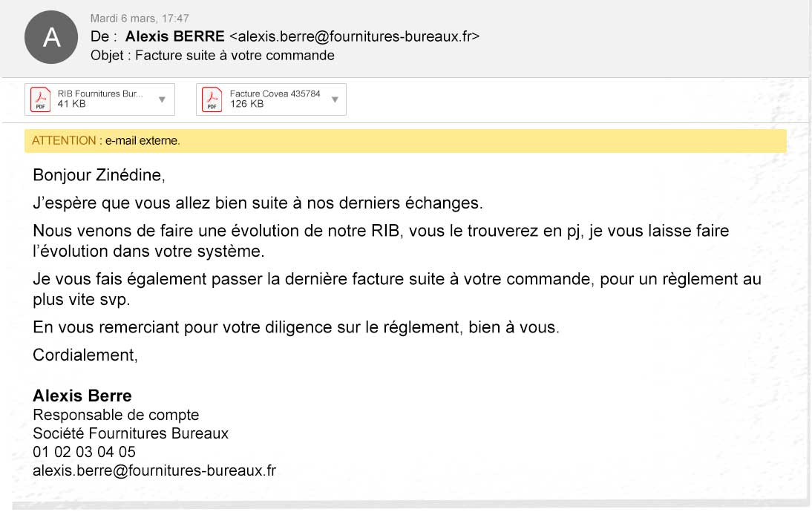This screenshot has height=512, width=812.
Task: Click the signature email alexis.berre@fournitures-bureaux.fr
Action: pyautogui.click(x=154, y=470)
